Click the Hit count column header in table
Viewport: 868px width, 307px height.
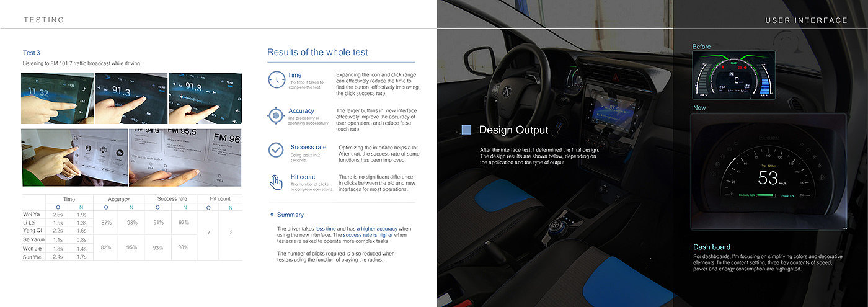pyautogui.click(x=219, y=199)
